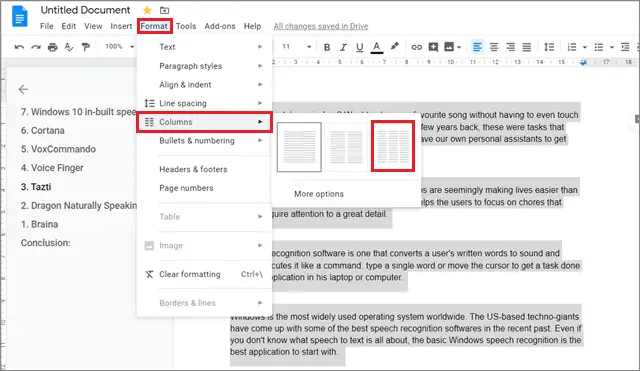Jump to 4. Voice Finger heading
This screenshot has height=371, width=640.
coord(52,168)
